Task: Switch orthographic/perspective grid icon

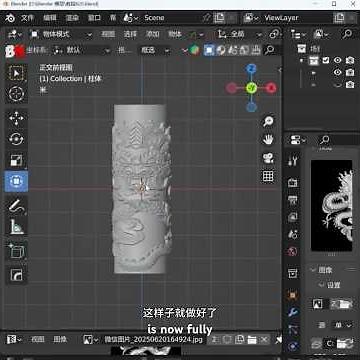Action: point(268,176)
